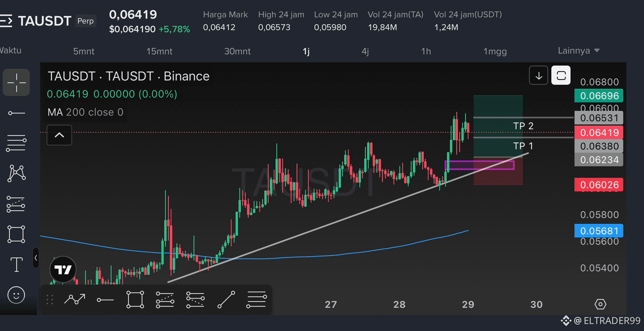644x331 pixels.
Task: Click the 0.06696 green price label
Action: coord(599,96)
